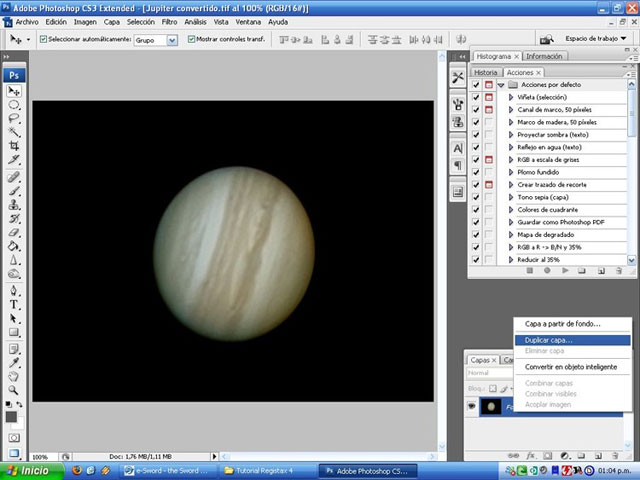Select the Paint Bucket tool
The image size is (640, 480).
click(14, 246)
